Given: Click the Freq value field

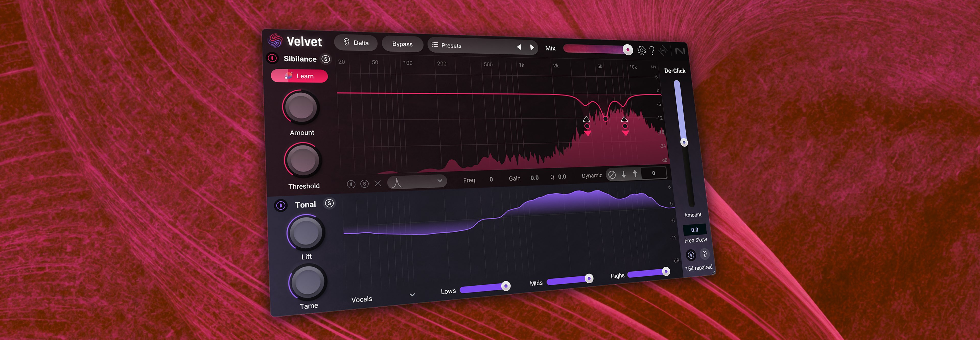Looking at the screenshot, I should 491,179.
